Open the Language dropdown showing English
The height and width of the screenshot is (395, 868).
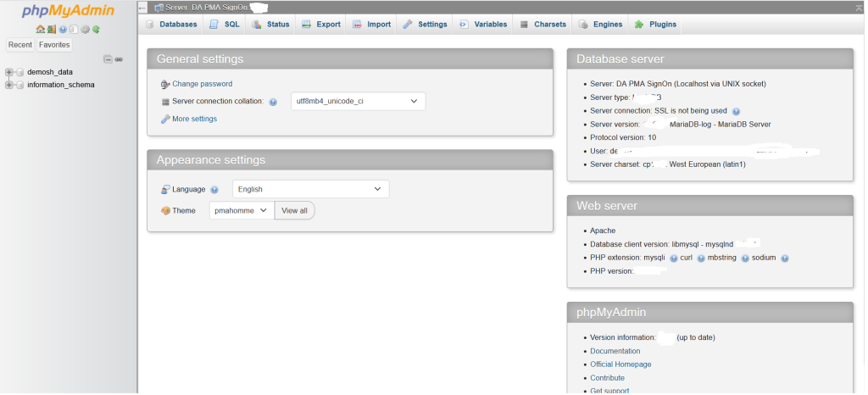(310, 189)
